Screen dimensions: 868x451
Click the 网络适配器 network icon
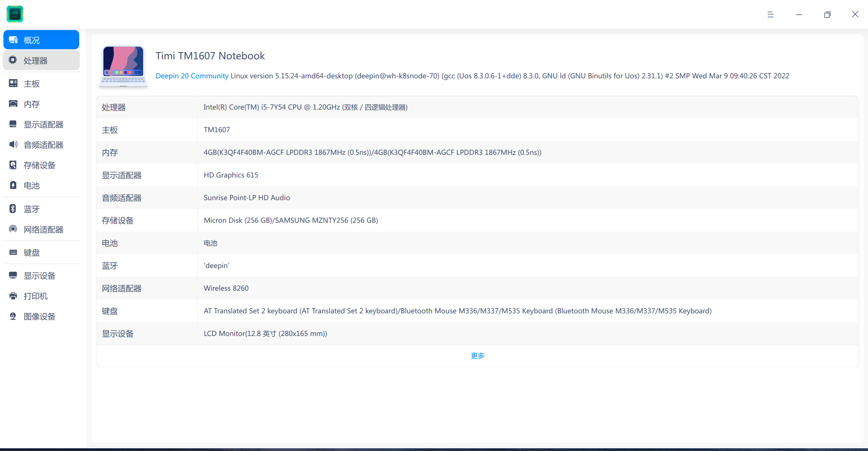[x=13, y=229]
